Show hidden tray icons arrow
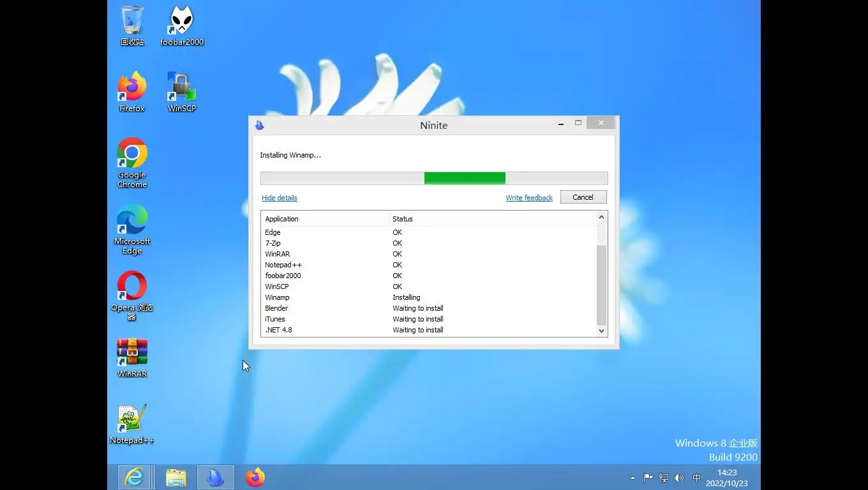 pos(632,478)
